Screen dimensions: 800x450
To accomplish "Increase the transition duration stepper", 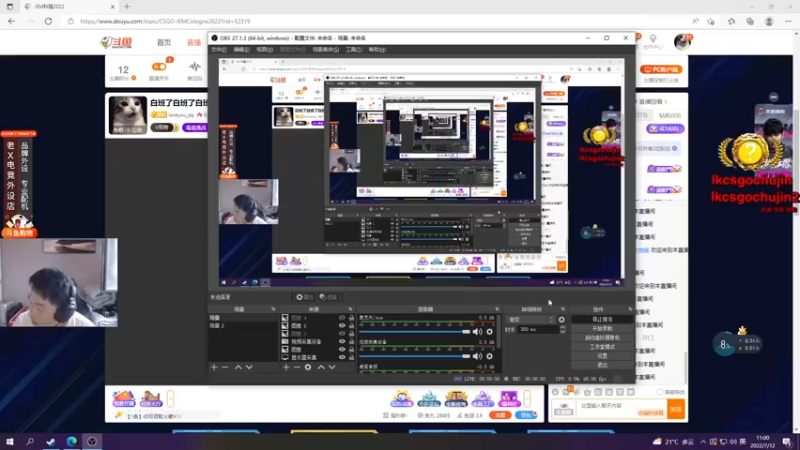I will click(562, 328).
